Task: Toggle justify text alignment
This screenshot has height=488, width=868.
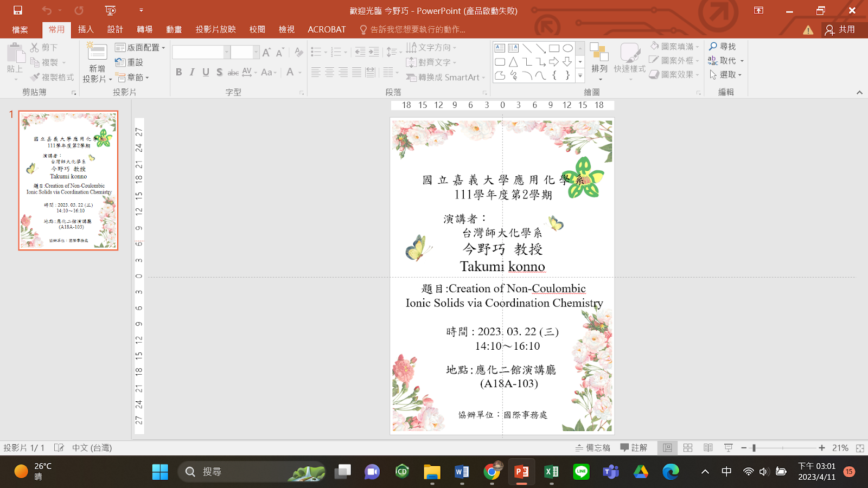Action: coord(356,72)
